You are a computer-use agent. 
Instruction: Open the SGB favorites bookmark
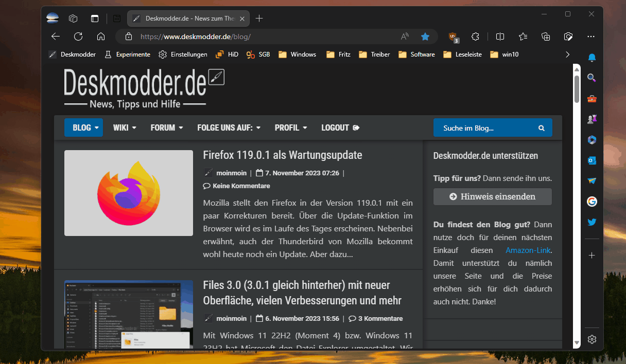(258, 54)
